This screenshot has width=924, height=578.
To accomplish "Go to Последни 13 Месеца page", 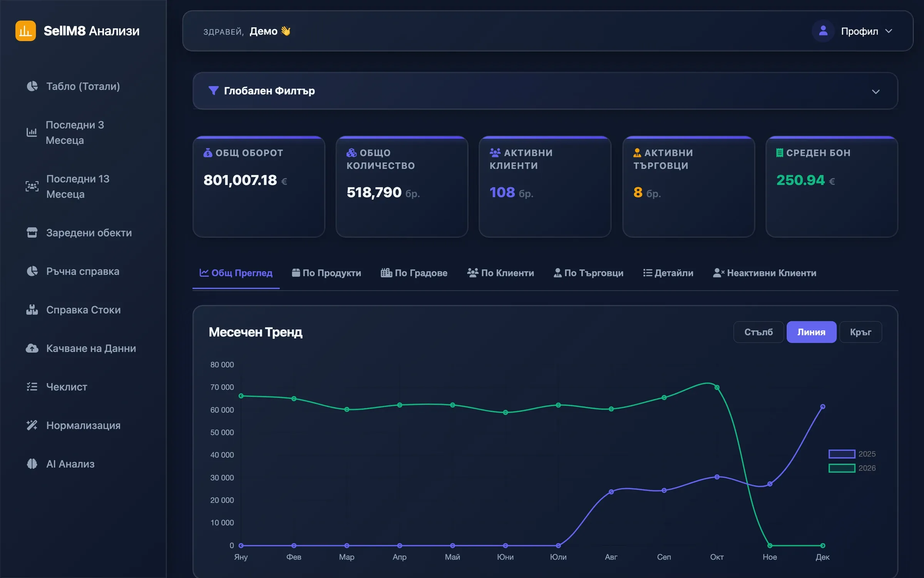I will [x=83, y=186].
